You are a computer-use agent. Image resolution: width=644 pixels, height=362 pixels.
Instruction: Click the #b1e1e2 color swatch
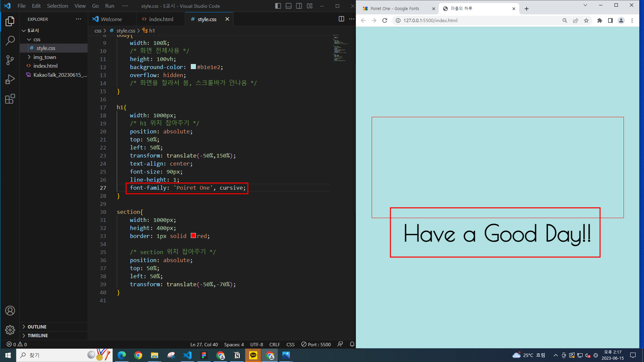193,67
